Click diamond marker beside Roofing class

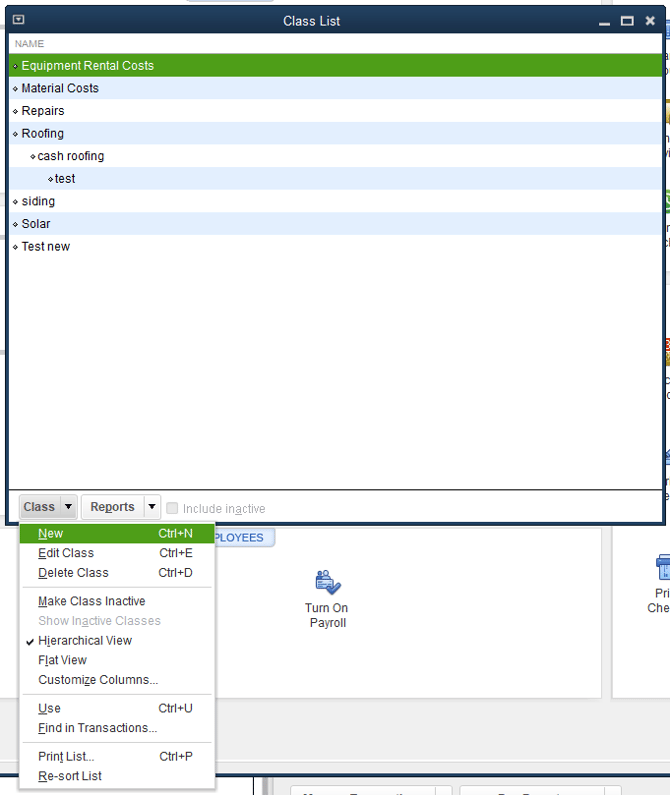tap(15, 134)
